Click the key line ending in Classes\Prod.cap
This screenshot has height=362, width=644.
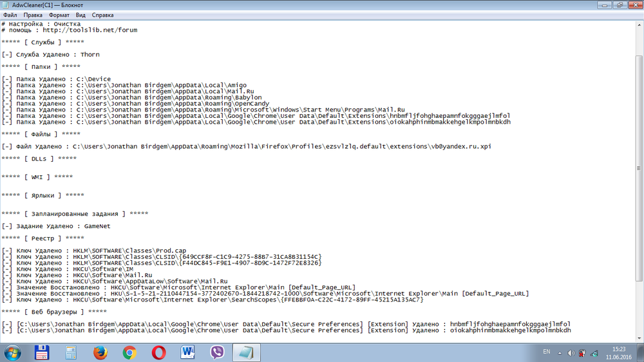[x=94, y=251]
